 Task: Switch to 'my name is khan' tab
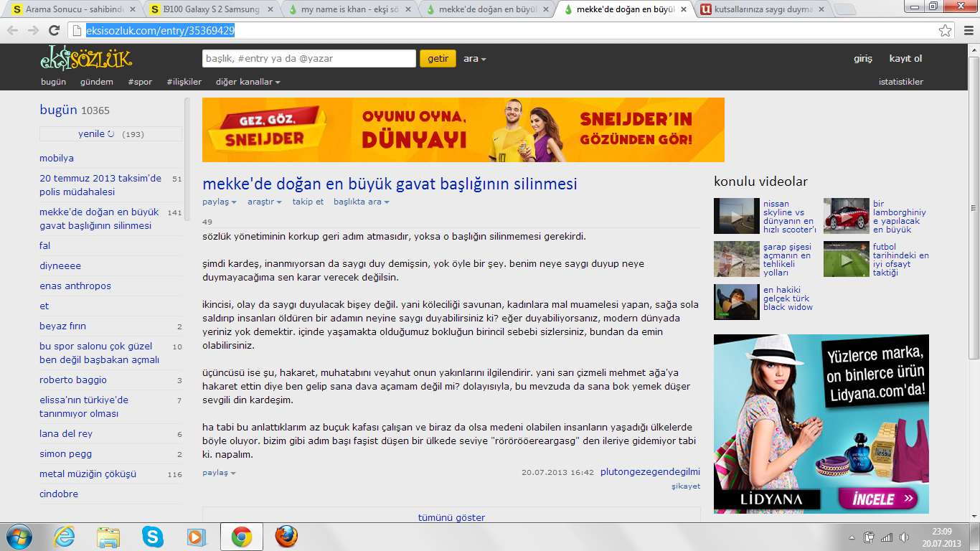pos(348,10)
